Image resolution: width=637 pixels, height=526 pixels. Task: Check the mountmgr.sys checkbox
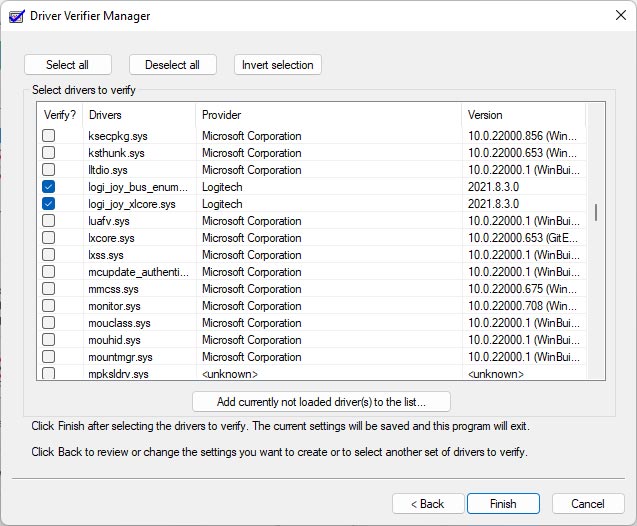48,357
